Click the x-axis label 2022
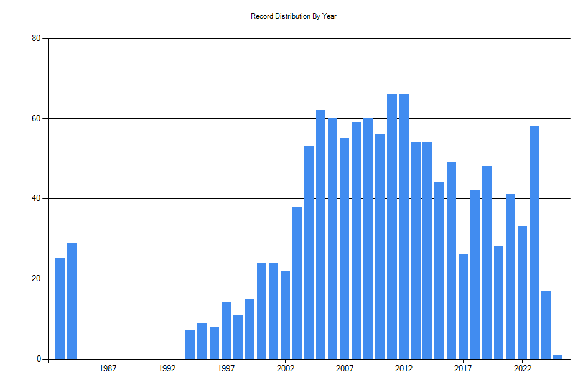The width and height of the screenshot is (588, 392). tap(523, 369)
